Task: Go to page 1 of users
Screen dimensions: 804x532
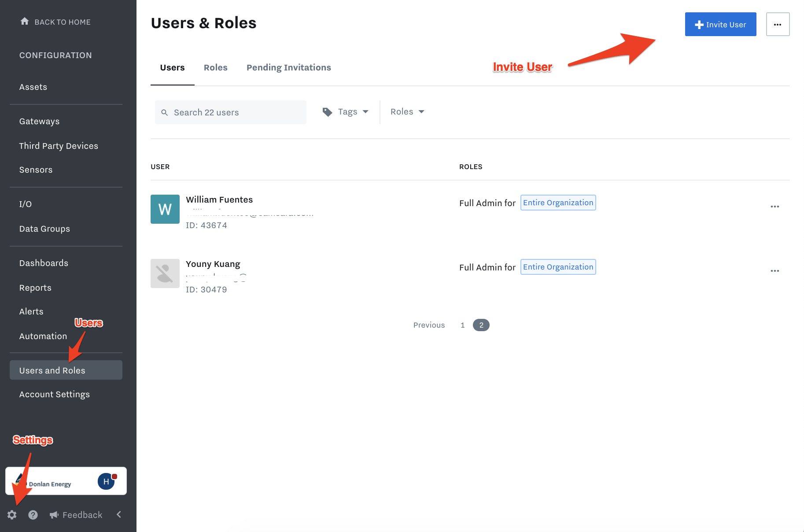Action: pyautogui.click(x=463, y=325)
